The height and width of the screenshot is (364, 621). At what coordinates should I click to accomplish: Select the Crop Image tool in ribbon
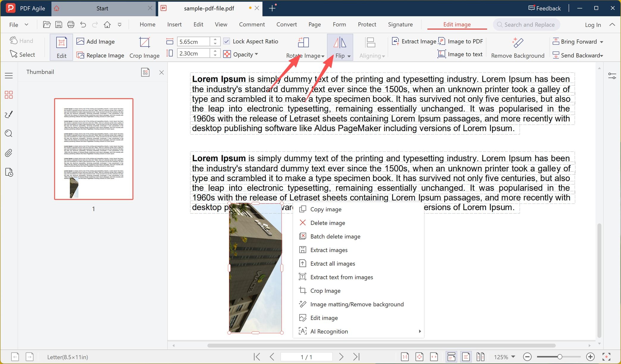[x=145, y=48]
